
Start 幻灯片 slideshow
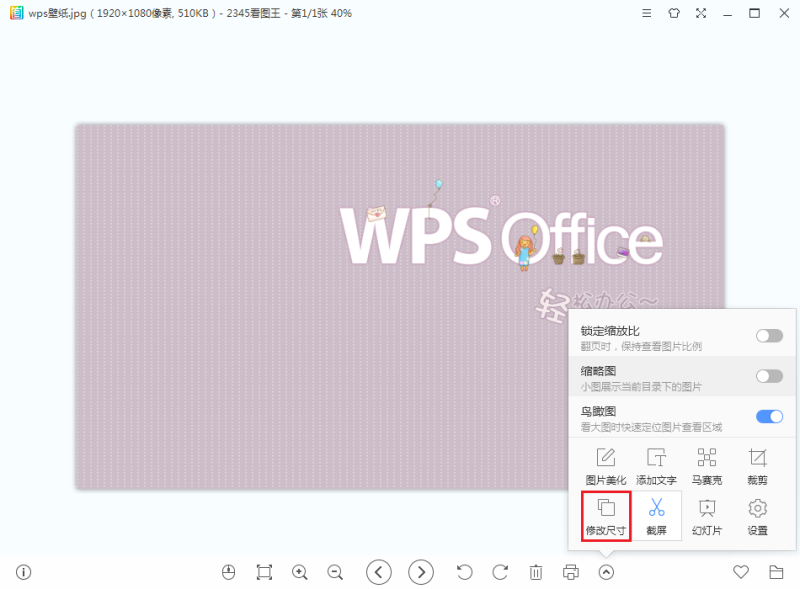click(x=707, y=516)
